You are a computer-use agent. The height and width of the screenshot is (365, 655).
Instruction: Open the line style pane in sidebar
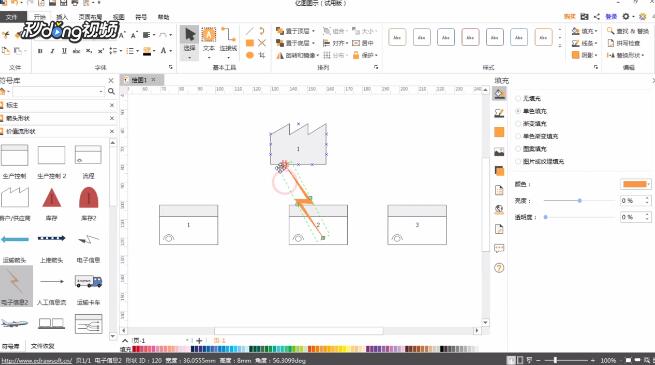(499, 113)
